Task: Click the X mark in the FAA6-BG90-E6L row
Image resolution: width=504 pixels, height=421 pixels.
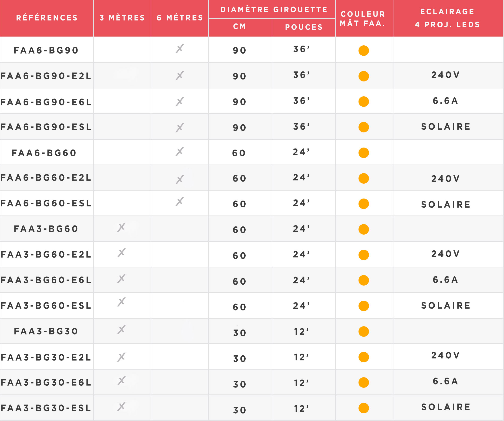Action: tap(179, 102)
